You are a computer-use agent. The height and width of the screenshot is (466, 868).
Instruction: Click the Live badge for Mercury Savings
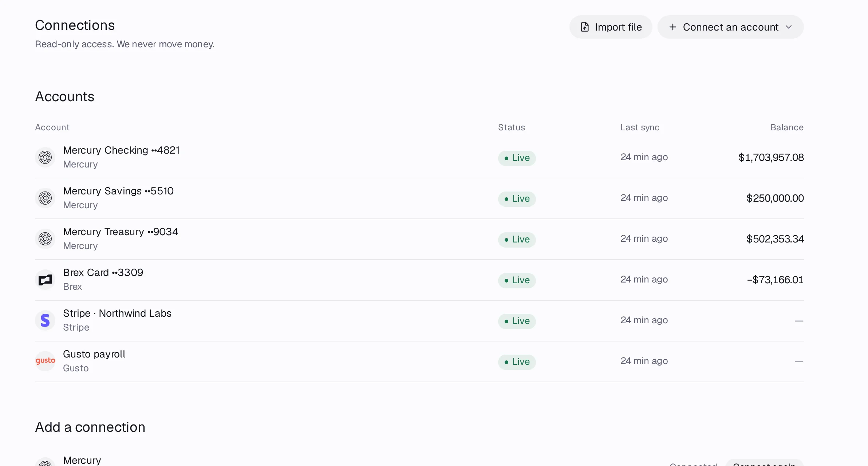click(517, 199)
